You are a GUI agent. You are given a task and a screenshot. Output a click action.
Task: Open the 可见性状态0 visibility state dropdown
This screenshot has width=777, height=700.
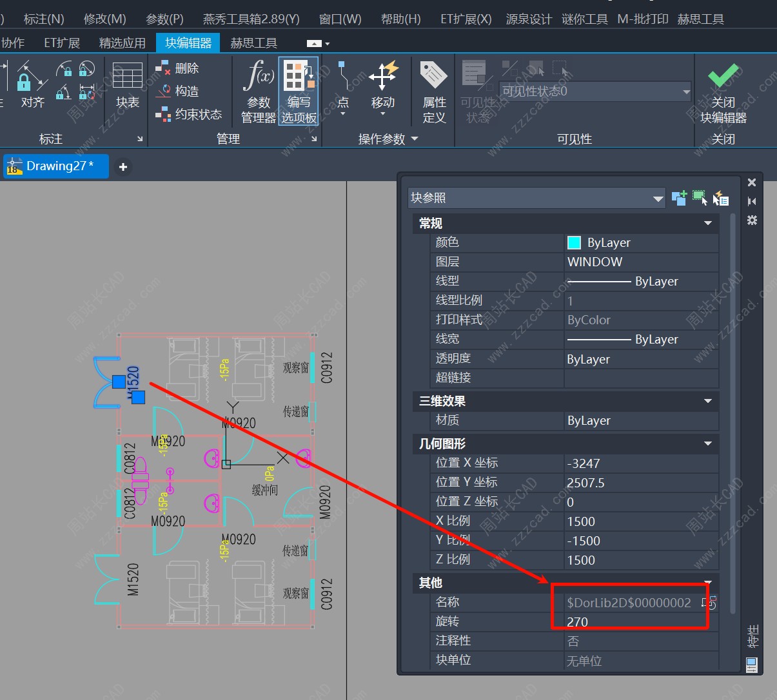click(x=686, y=92)
